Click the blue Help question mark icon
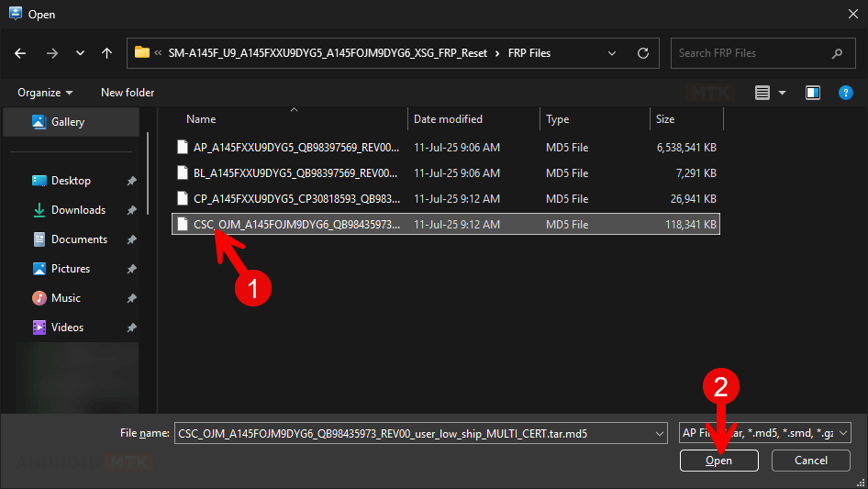Viewport: 868px width, 489px height. tap(846, 93)
